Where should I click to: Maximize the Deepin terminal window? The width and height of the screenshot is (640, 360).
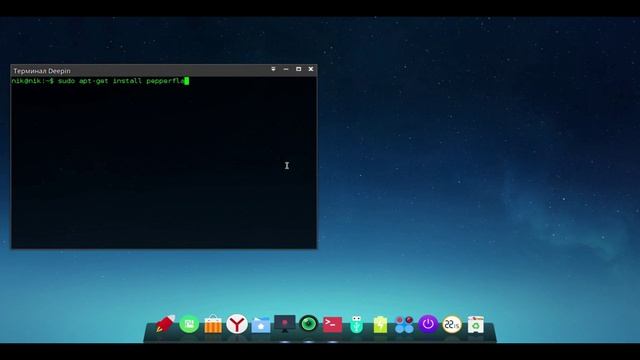(298, 69)
